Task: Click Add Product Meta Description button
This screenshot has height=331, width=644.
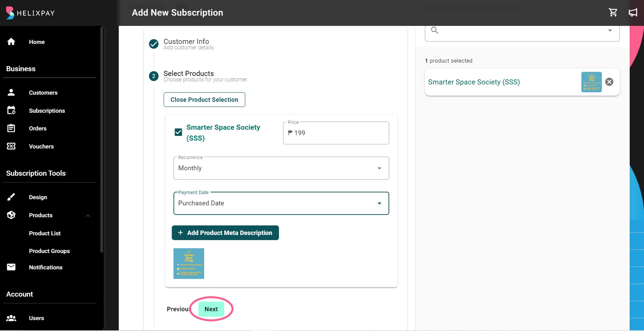Action: click(x=225, y=233)
